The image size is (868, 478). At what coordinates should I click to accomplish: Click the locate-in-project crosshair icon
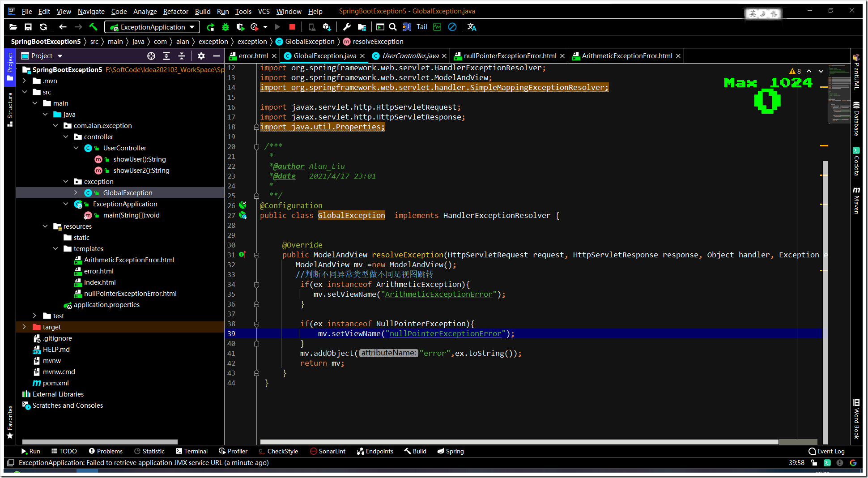tap(151, 56)
